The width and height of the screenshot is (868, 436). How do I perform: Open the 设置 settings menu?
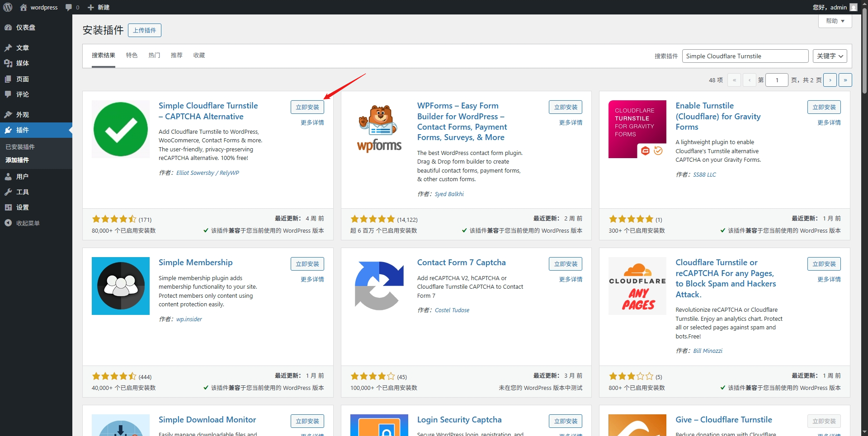pyautogui.click(x=22, y=207)
